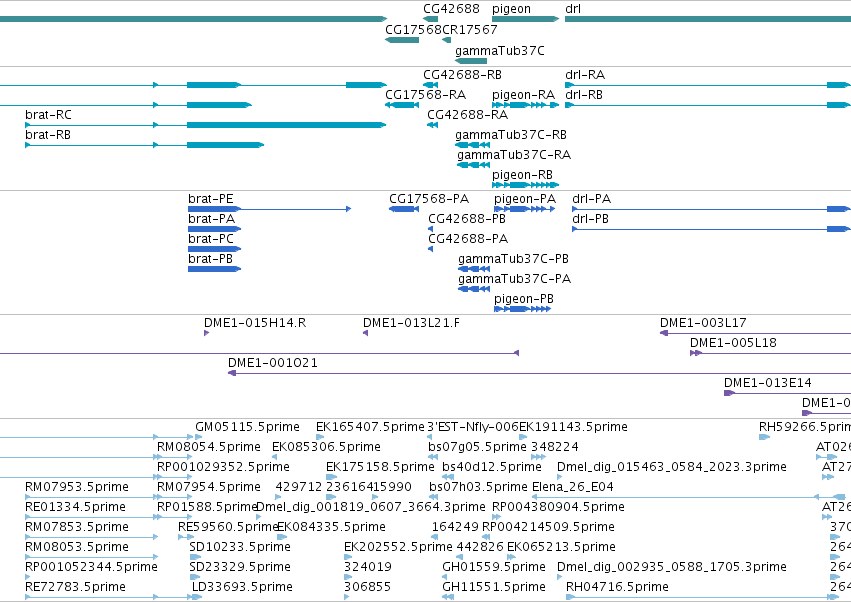Select the CG42688 gene label
The height and width of the screenshot is (602, 851).
click(451, 9)
